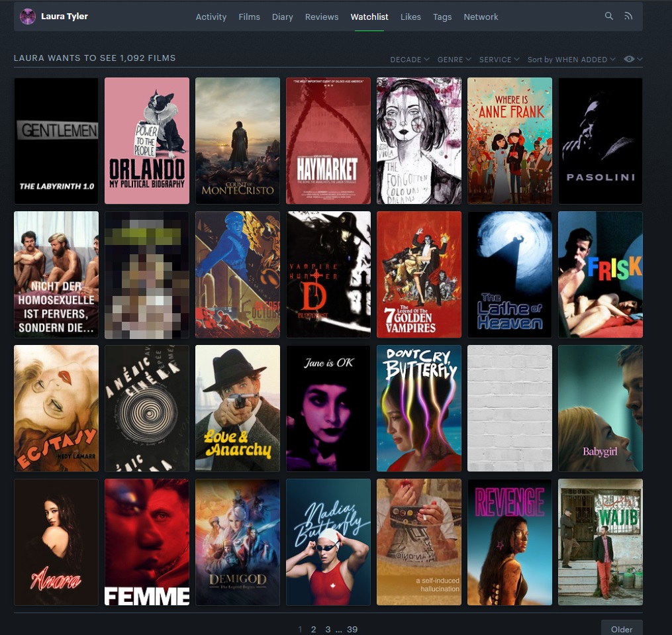
Task: Open the search icon in the profile bar
Action: tap(608, 17)
